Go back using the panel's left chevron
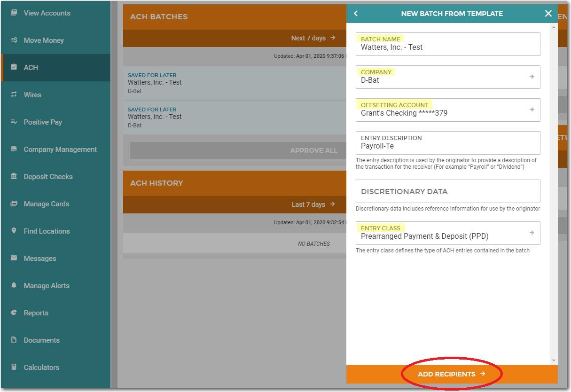The width and height of the screenshot is (571, 392). [x=356, y=14]
